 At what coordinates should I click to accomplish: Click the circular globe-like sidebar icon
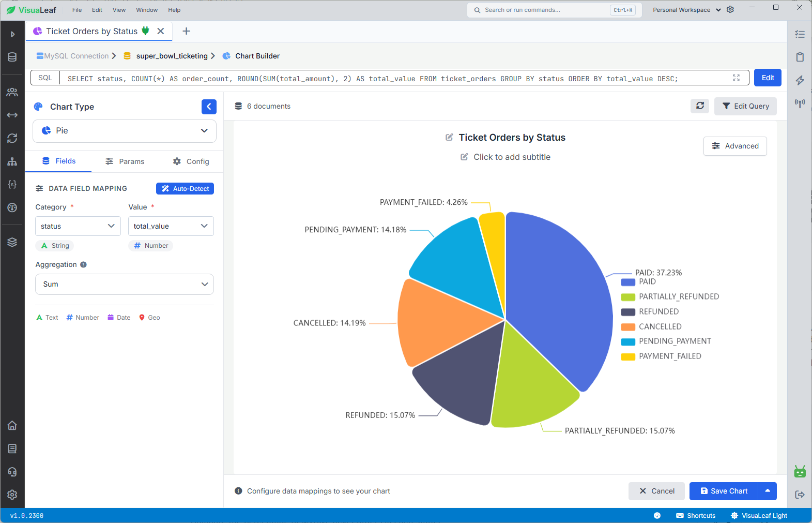[x=12, y=207]
